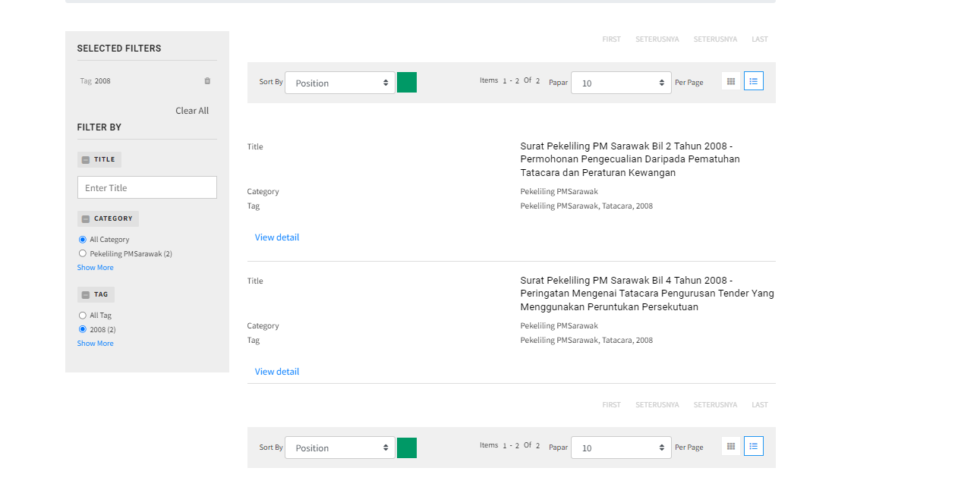This screenshot has width=980, height=490.
Task: Go to LAST page in top pagination
Action: click(759, 39)
